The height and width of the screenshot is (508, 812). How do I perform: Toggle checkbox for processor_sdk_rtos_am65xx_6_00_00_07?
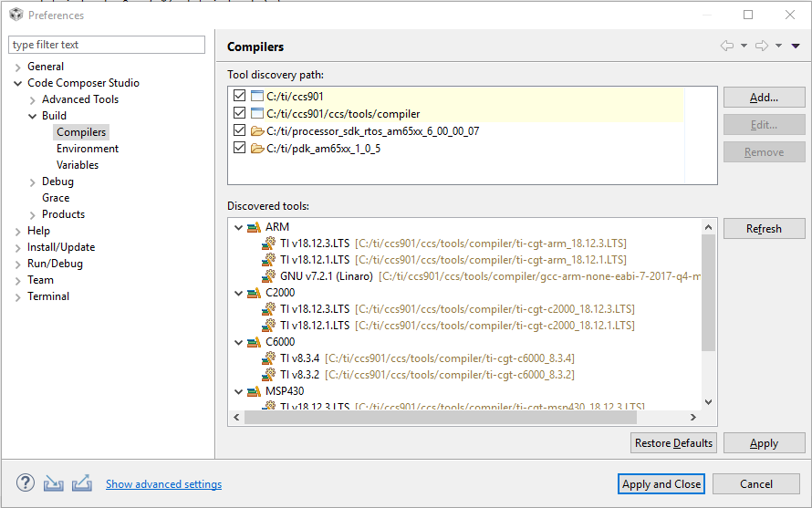(x=239, y=130)
